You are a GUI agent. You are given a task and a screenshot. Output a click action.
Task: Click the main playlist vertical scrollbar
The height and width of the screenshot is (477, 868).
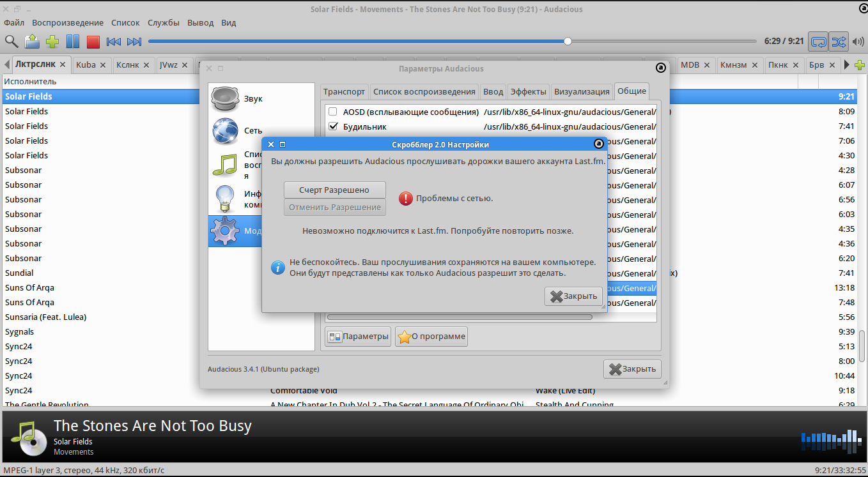[x=863, y=345]
